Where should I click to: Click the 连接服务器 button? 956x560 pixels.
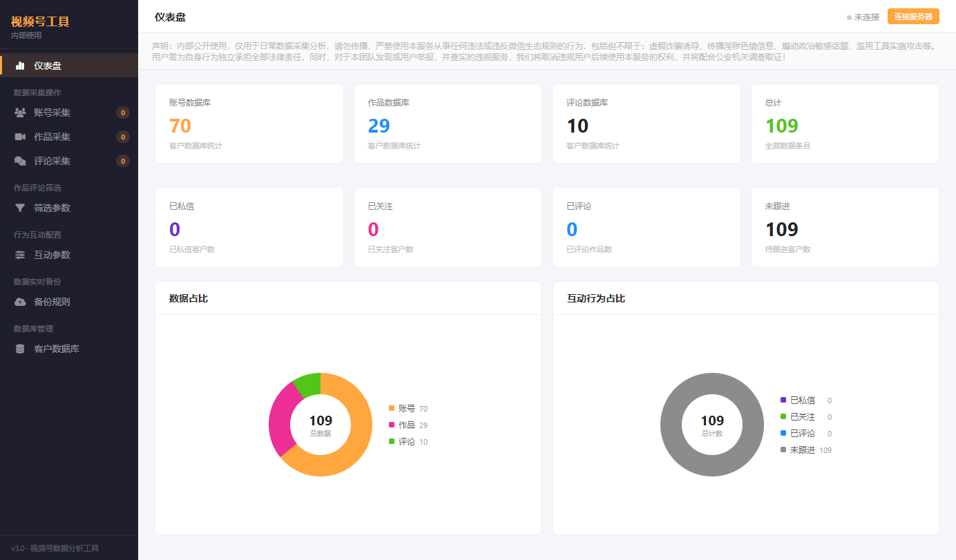913,17
